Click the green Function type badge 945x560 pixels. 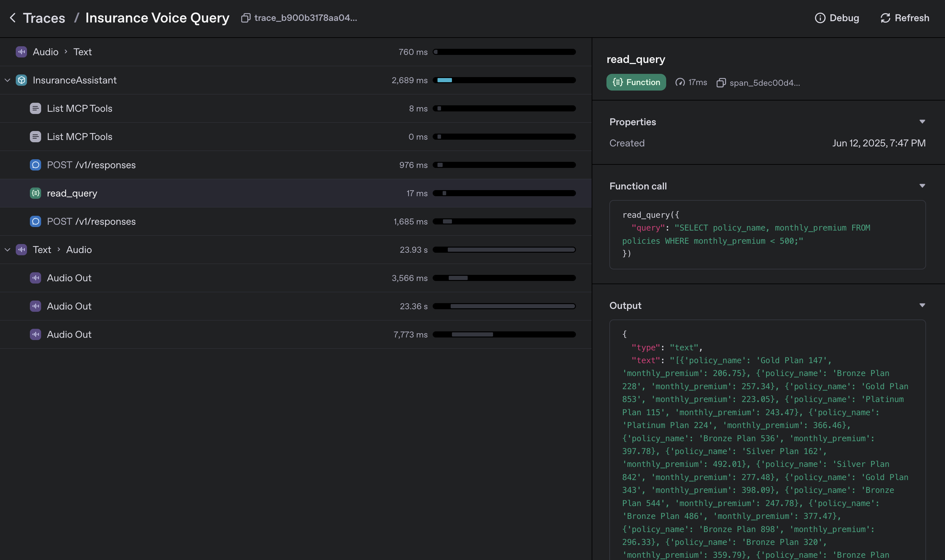(636, 82)
